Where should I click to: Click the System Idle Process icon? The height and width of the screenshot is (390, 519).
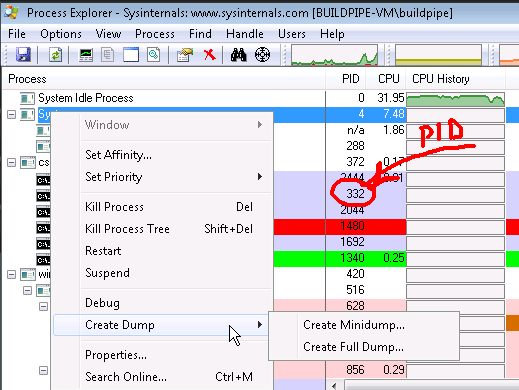point(27,98)
